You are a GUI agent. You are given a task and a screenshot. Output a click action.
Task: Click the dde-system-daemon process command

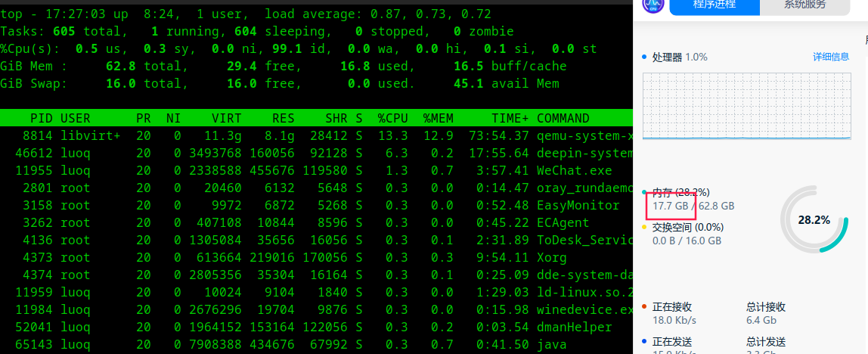point(584,275)
